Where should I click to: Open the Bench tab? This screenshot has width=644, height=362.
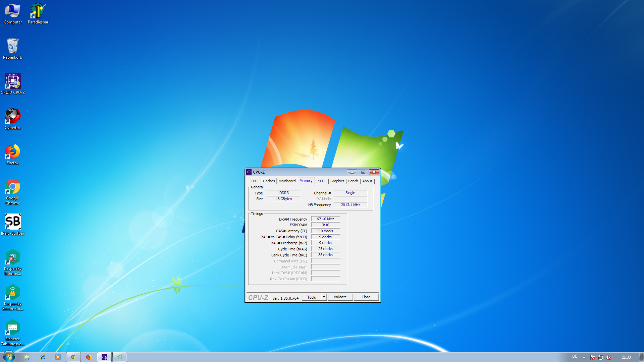[353, 181]
